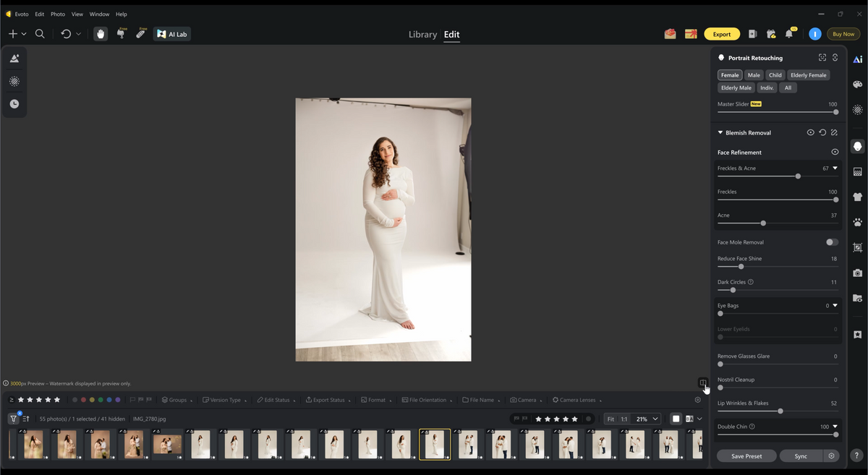Switch to the Library tab
868x475 pixels.
click(422, 34)
